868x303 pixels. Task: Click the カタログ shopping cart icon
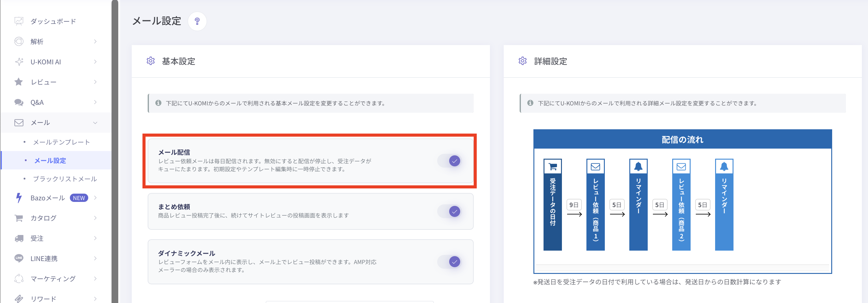point(19,218)
